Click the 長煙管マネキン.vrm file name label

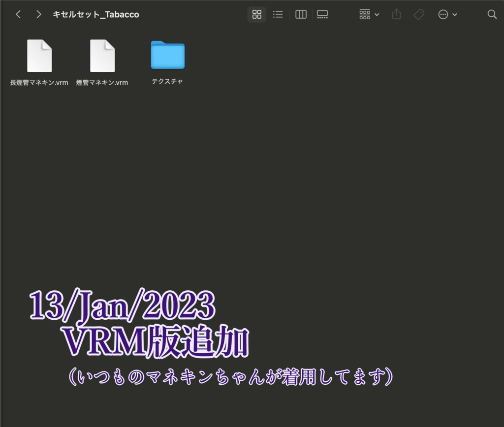click(39, 82)
